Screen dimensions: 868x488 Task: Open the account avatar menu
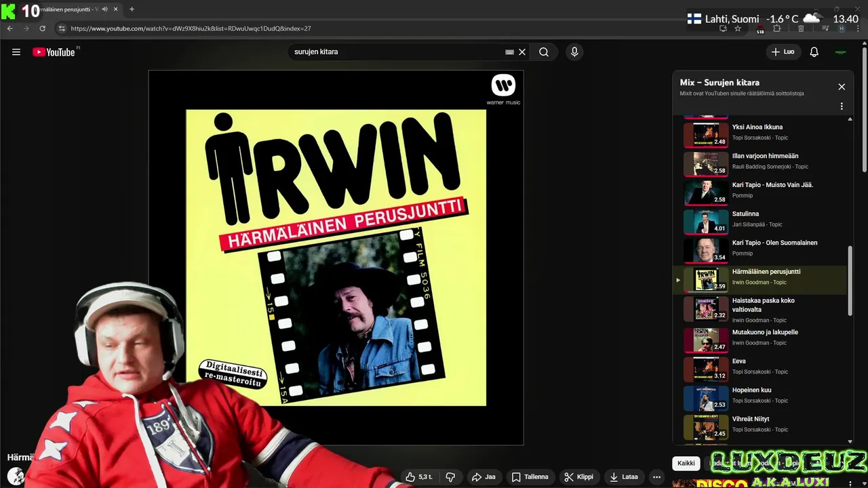pos(841,52)
